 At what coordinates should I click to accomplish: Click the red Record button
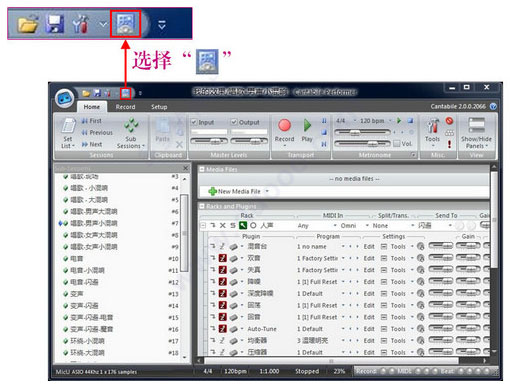tap(284, 125)
